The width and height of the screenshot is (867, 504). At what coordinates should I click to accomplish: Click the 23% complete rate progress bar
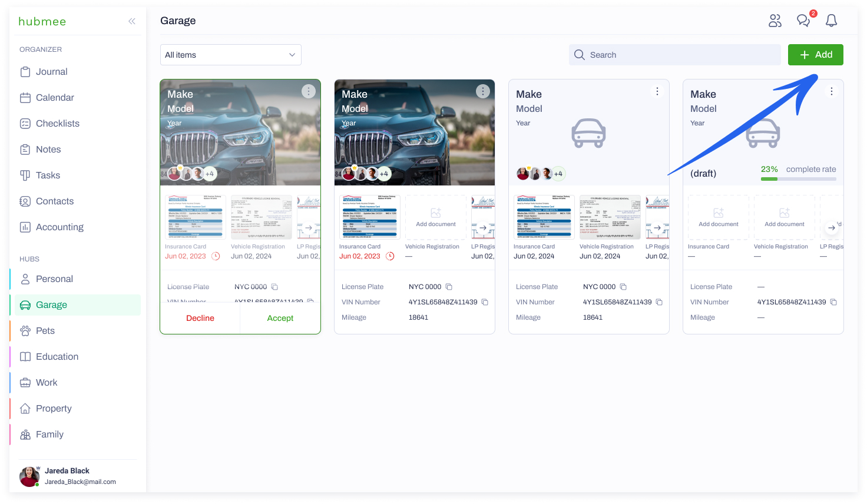[799, 179]
